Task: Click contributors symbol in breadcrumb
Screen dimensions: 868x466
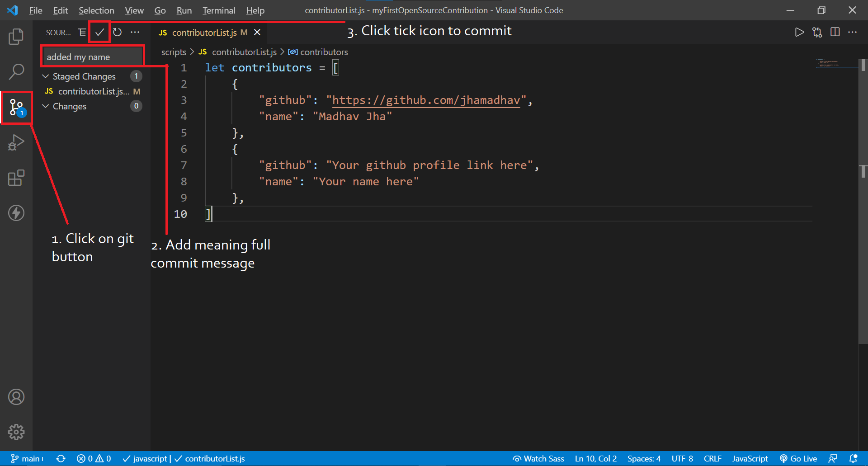Action: (x=318, y=52)
